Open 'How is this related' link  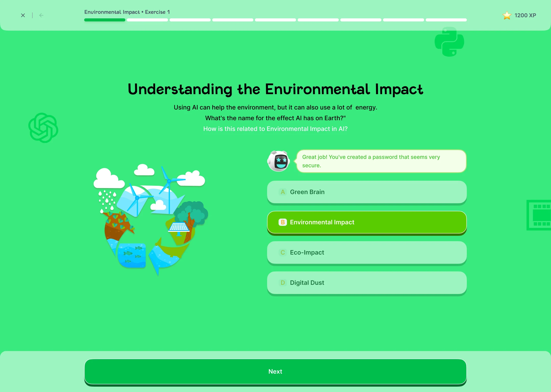coord(275,129)
